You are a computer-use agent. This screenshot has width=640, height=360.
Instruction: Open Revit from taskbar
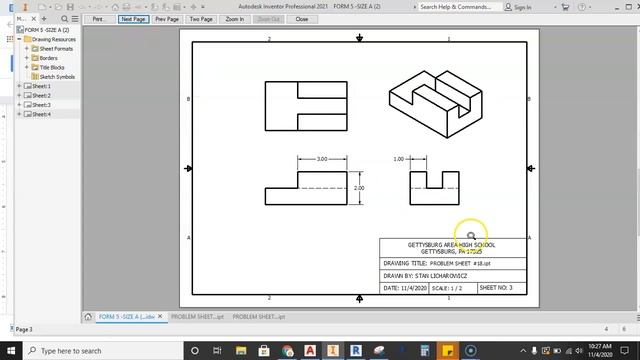(356, 351)
